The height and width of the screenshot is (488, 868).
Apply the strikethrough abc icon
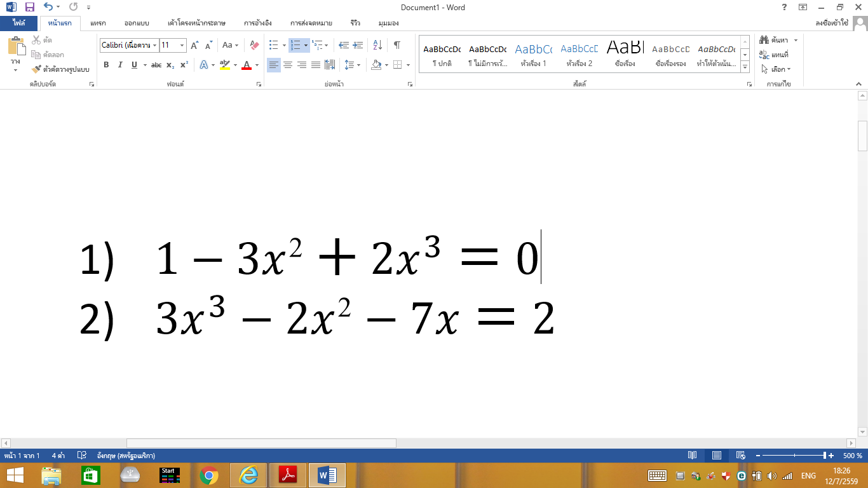156,65
